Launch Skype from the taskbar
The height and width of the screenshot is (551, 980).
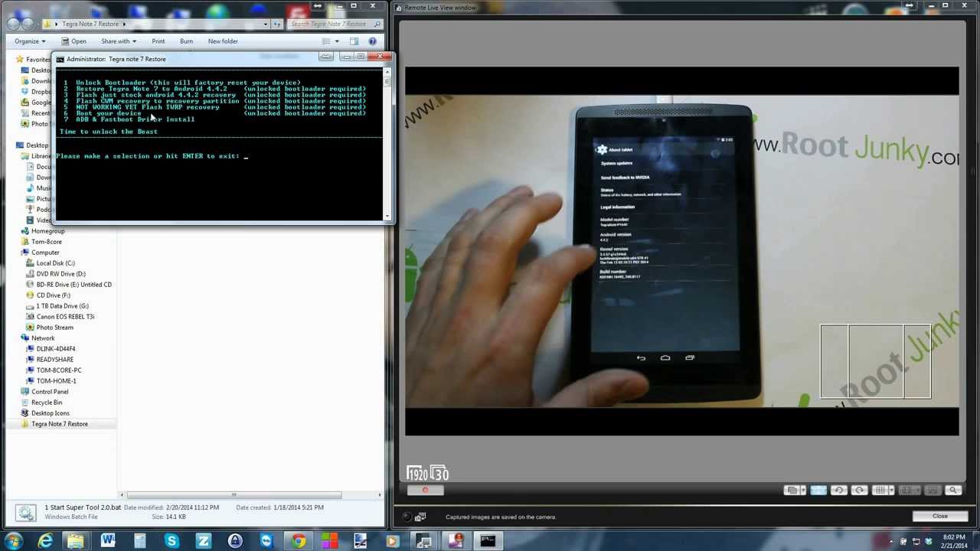click(171, 541)
